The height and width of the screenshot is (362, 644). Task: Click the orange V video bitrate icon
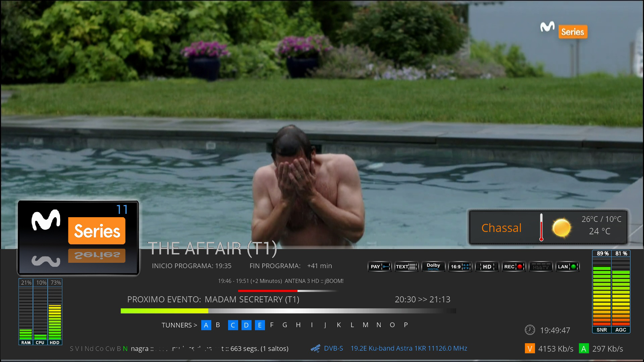coord(530,349)
